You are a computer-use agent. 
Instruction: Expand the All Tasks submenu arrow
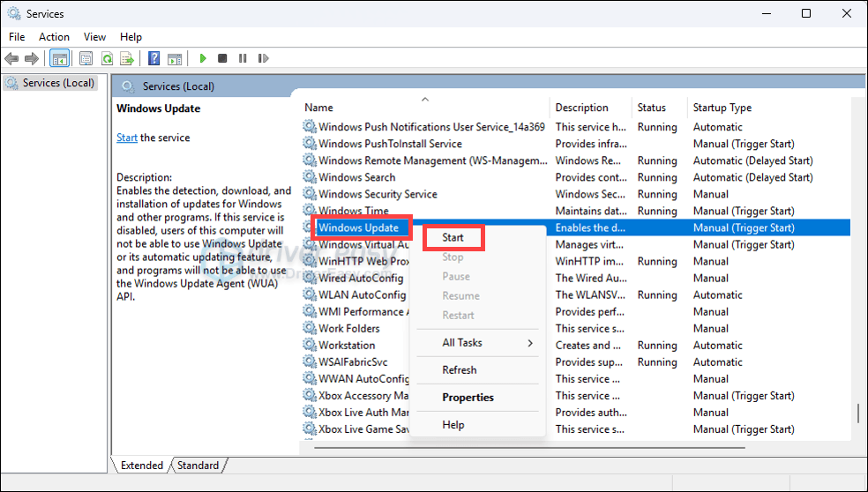coord(530,343)
